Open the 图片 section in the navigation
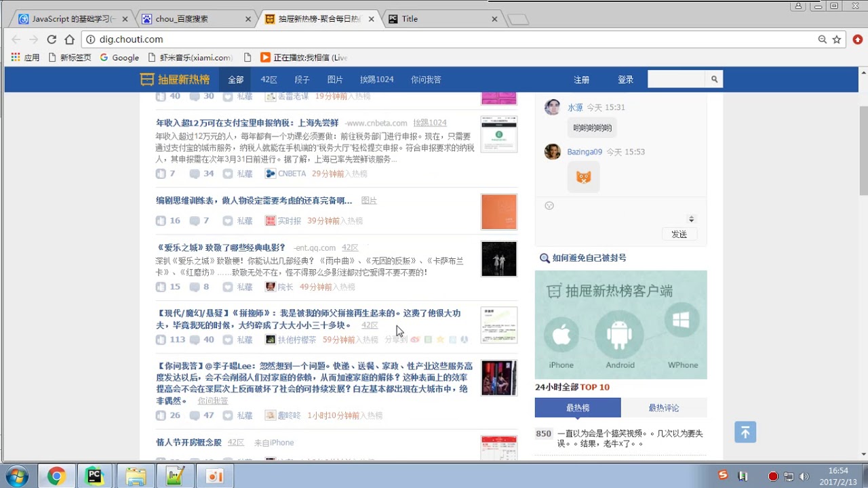The width and height of the screenshot is (868, 488). pos(335,79)
